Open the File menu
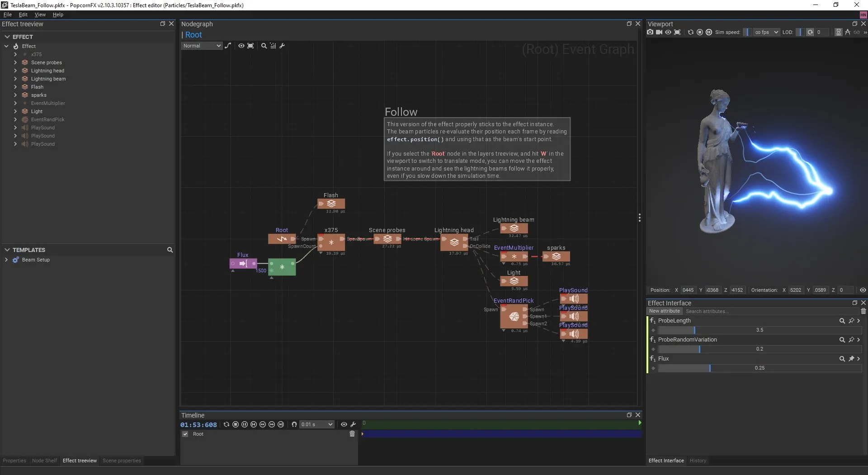Viewport: 868px width, 475px height. click(x=8, y=14)
